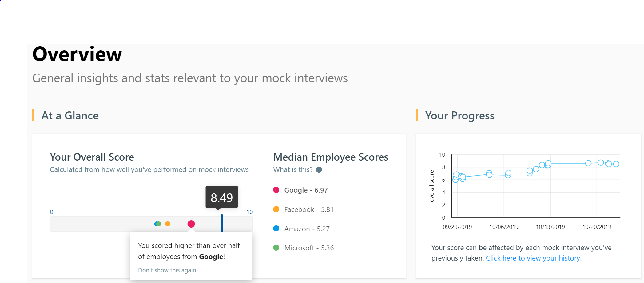Open Click here to view your history
Screen dimensions: 644x283
point(534,258)
